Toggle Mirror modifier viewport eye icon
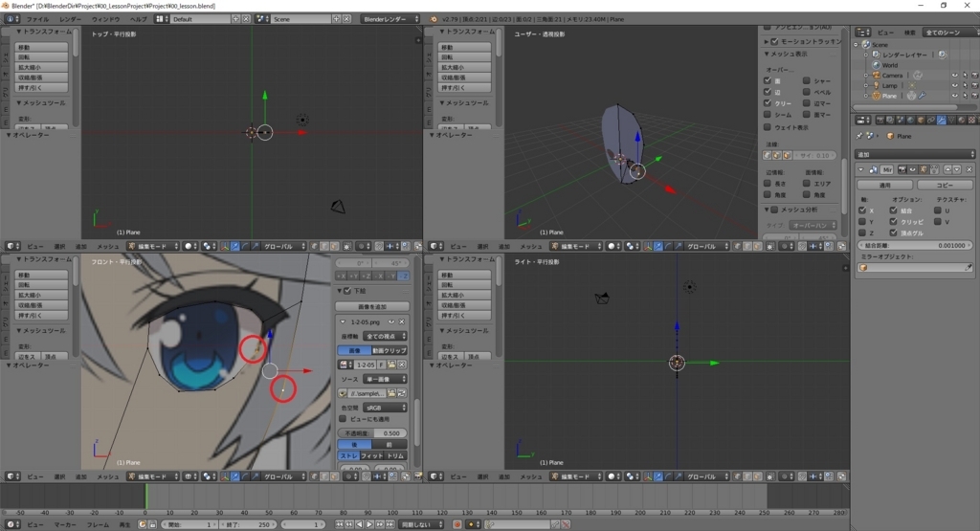The height and width of the screenshot is (531, 980). (913, 169)
